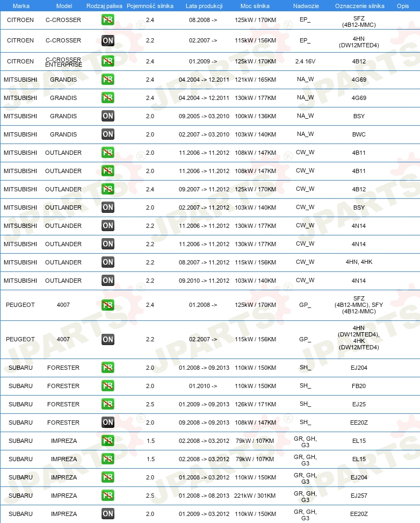
Task: Click the Model column header
Action: click(x=64, y=6)
